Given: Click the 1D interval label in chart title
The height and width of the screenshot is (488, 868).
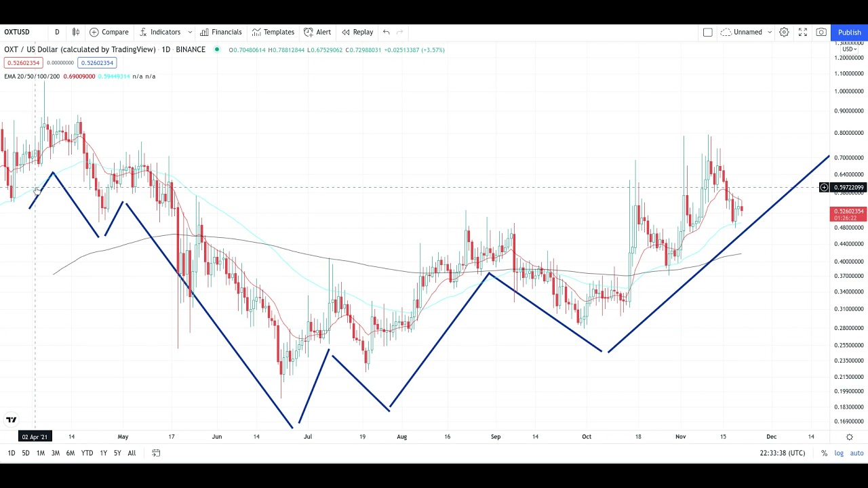Looking at the screenshot, I should 165,49.
